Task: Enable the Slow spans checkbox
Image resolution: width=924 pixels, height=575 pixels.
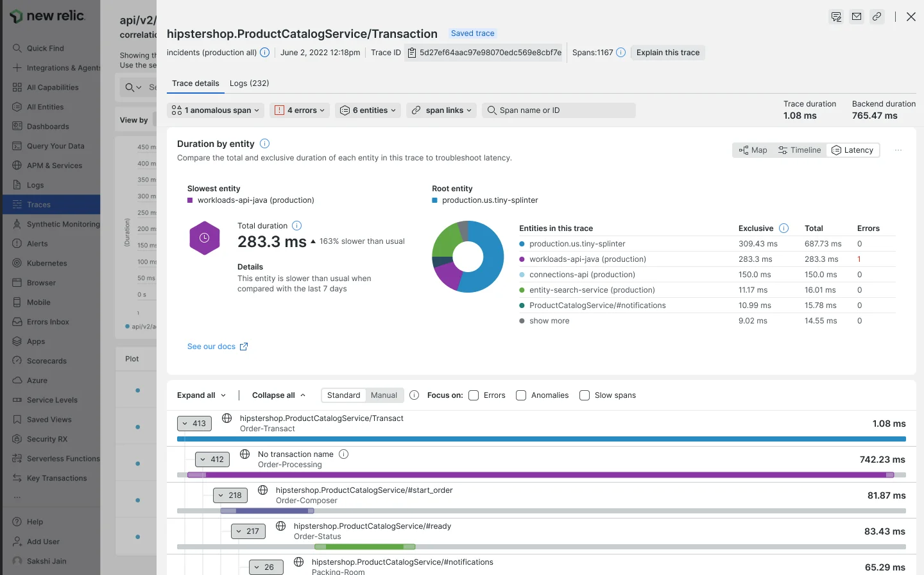Action: 585,395
